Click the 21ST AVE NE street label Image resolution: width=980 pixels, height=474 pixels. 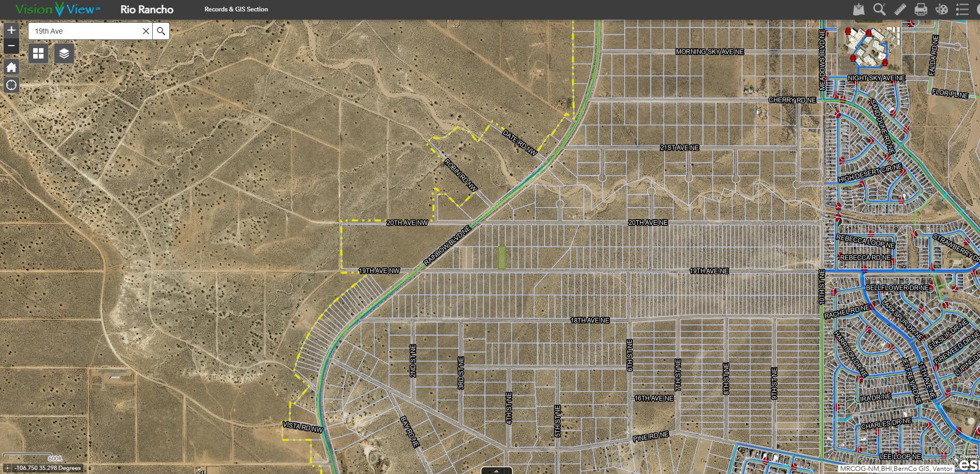[680, 148]
